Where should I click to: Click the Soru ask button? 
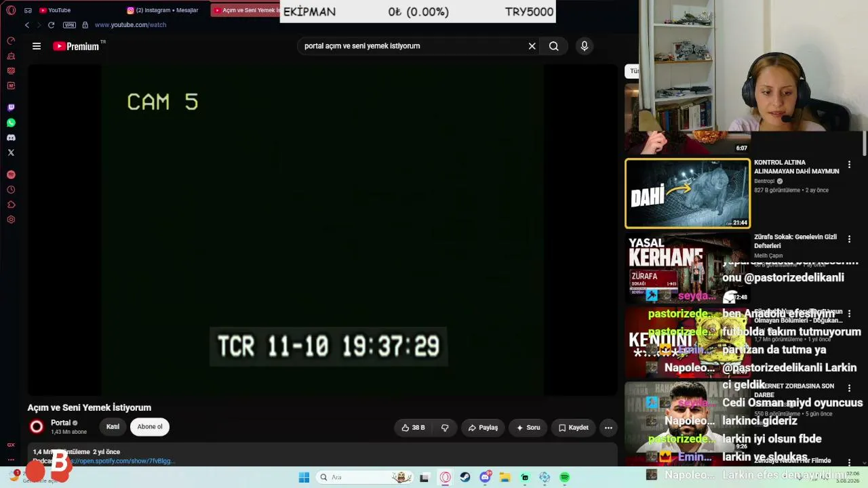coord(528,428)
